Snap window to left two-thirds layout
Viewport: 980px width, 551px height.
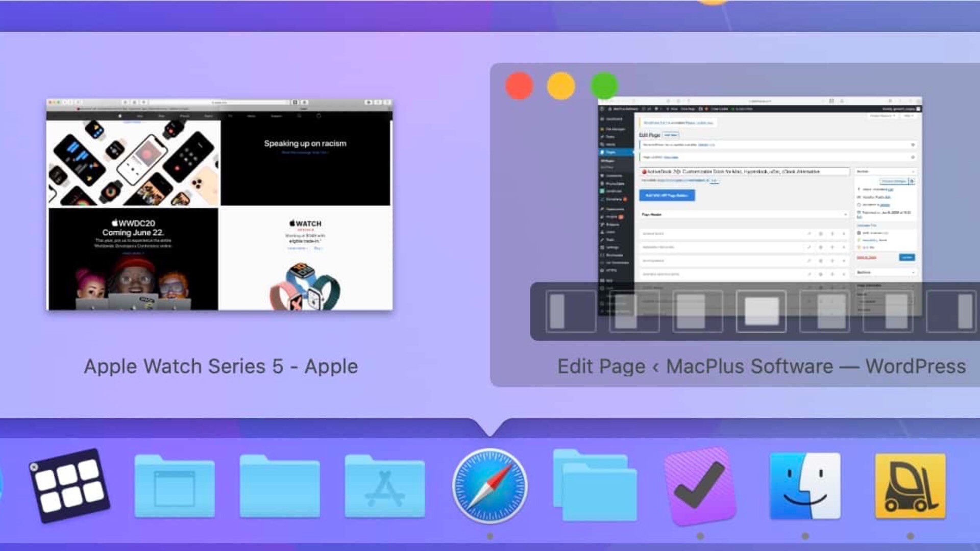[698, 311]
